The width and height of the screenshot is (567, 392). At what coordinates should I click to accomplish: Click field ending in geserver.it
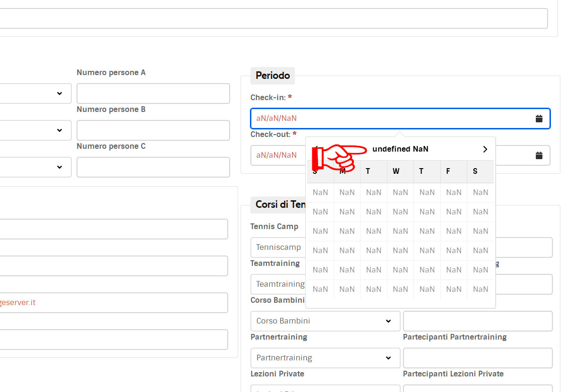[113, 303]
